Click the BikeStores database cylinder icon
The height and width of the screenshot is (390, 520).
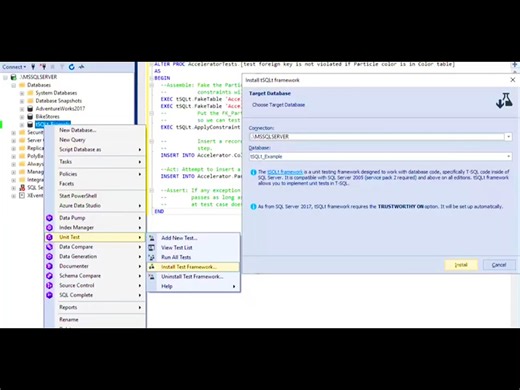click(30, 117)
